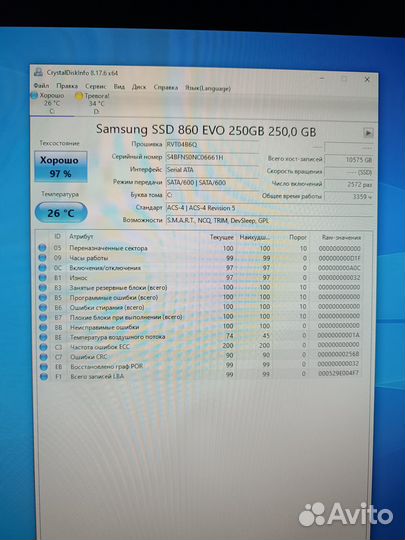Open the Правка menu
Screen dimensions: 405x540
[67, 86]
